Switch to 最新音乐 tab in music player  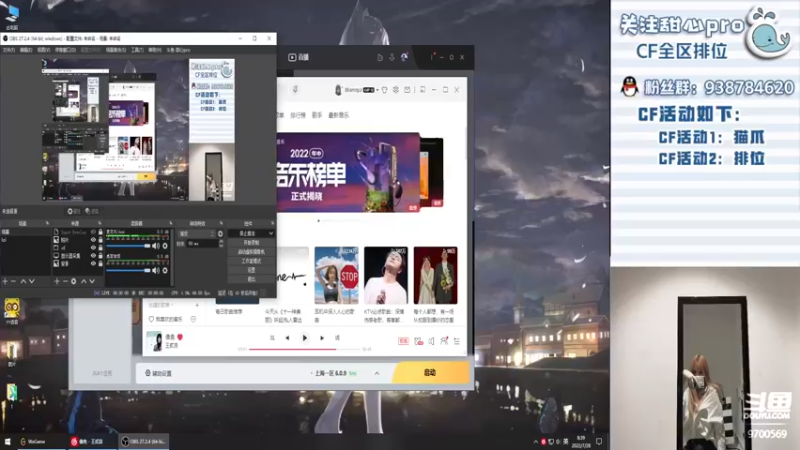coord(339,115)
